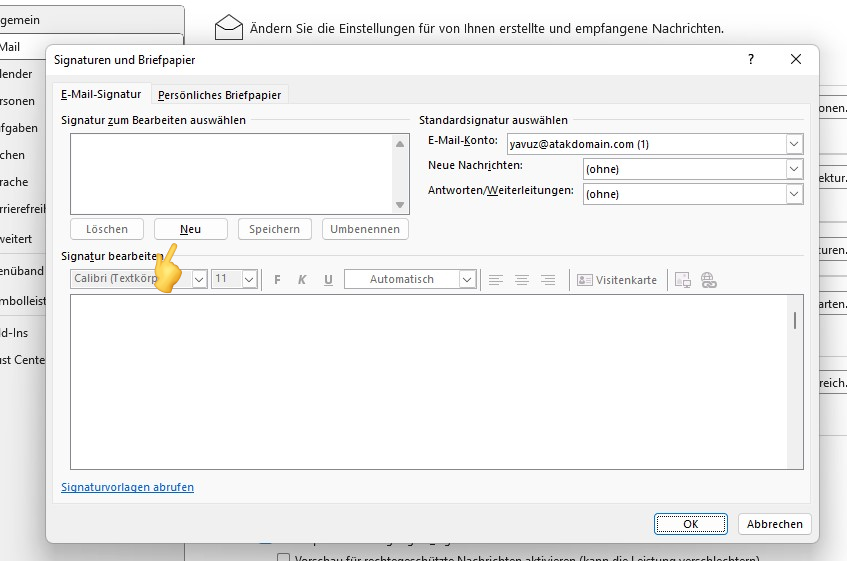Click the help question mark icon
This screenshot has width=847, height=561.
click(x=751, y=59)
